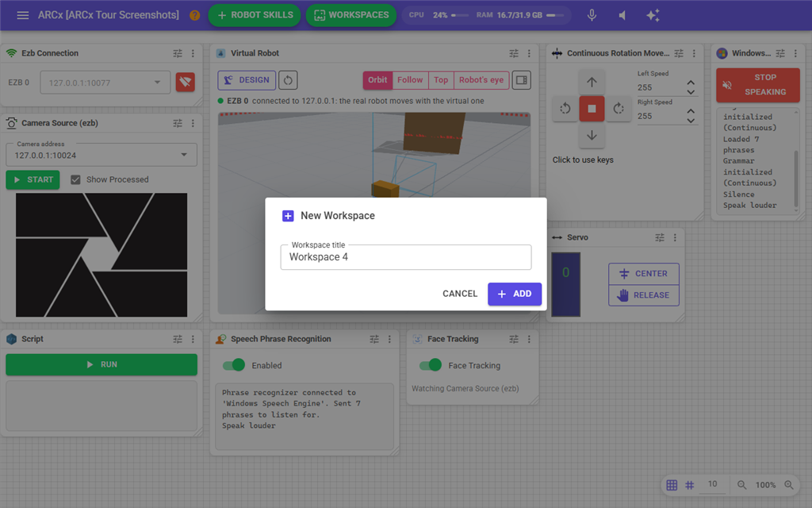
Task: Click the DESIGN button
Action: tap(247, 80)
